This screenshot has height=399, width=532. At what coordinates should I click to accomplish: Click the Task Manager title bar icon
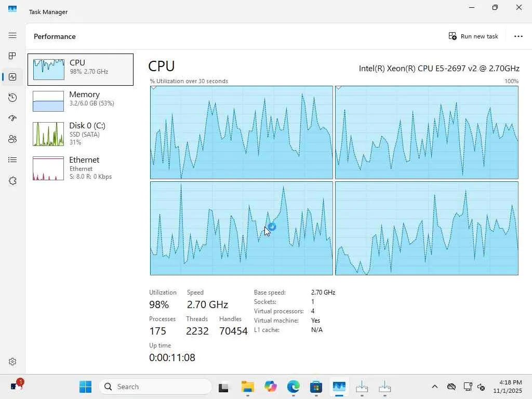(12, 9)
